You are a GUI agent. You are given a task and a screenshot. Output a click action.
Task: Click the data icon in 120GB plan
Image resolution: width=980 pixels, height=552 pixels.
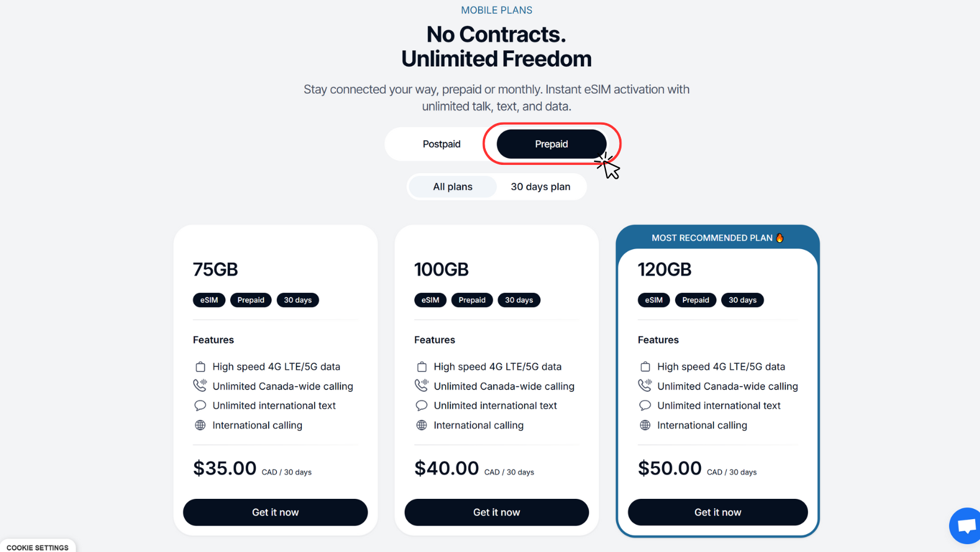[645, 367]
